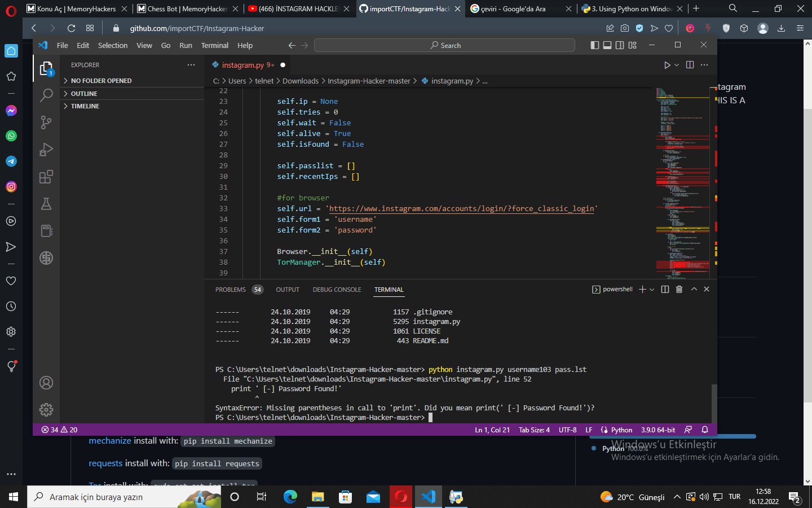812x508 pixels.
Task: Kill the terminal with the trash icon
Action: 679,289
